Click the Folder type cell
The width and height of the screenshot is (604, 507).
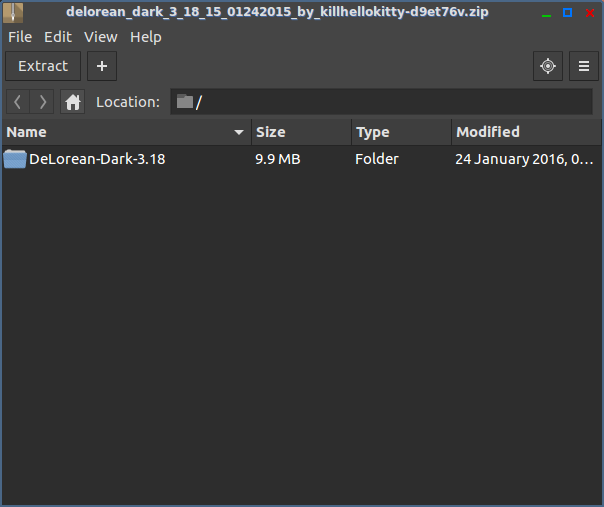pos(377,159)
